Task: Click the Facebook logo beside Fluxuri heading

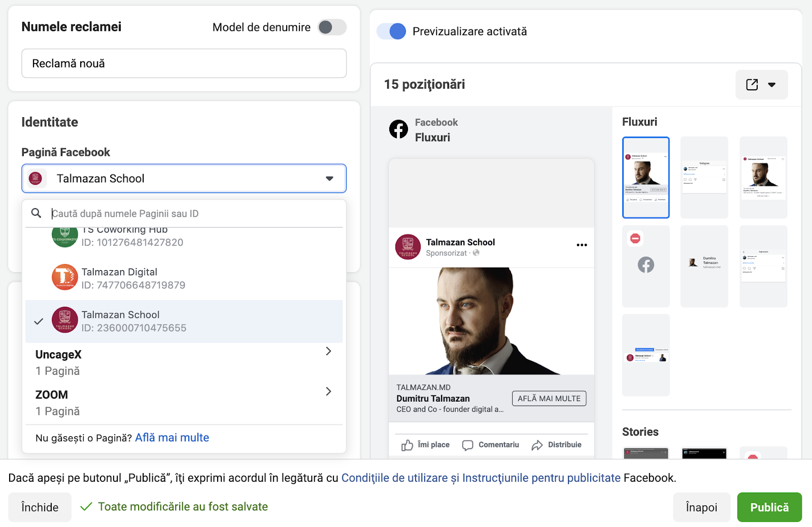Action: pos(398,129)
